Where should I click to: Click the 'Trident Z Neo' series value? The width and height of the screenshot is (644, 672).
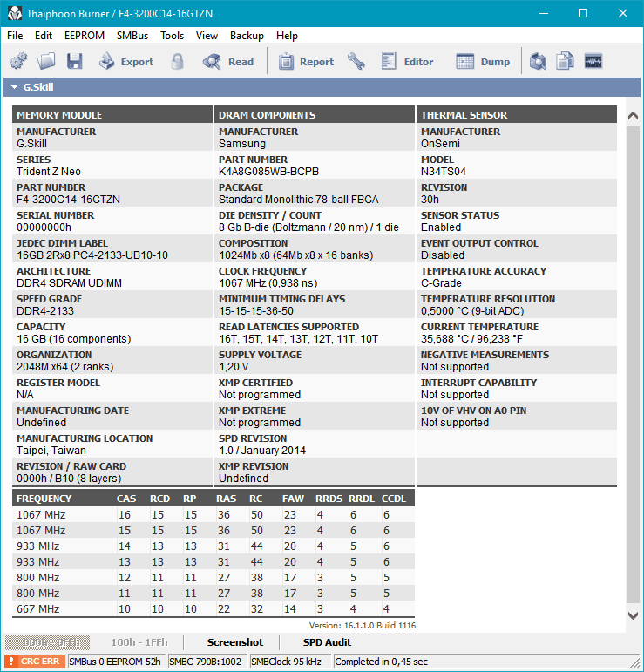point(49,172)
